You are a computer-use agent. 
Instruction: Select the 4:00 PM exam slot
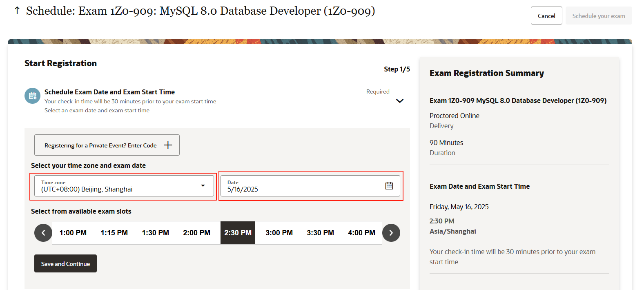pyautogui.click(x=362, y=233)
